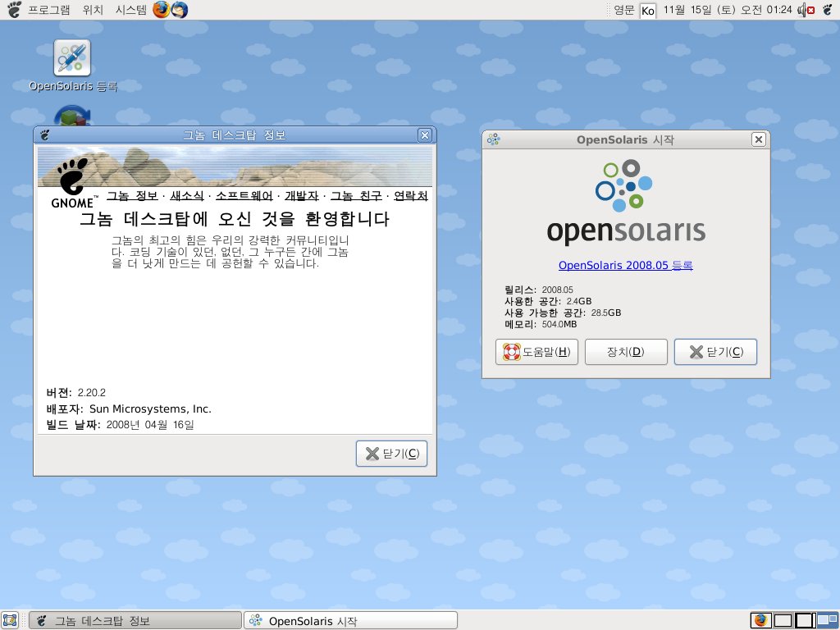Viewport: 840px width, 630px height.
Task: Click the GNOME logo in the about dialog
Action: point(74,182)
